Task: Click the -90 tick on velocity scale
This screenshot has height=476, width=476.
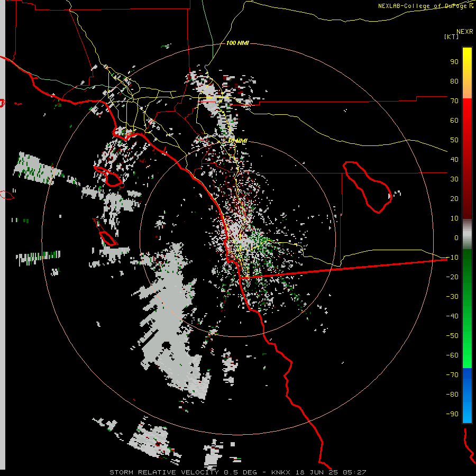Action: point(452,414)
